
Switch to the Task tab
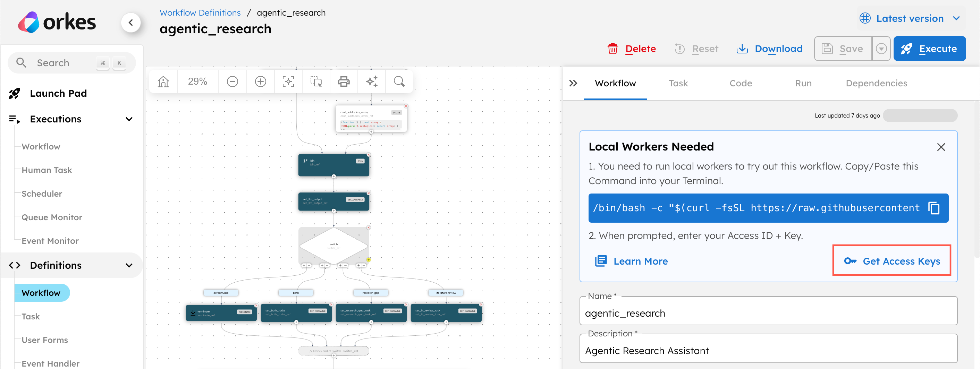(x=678, y=83)
